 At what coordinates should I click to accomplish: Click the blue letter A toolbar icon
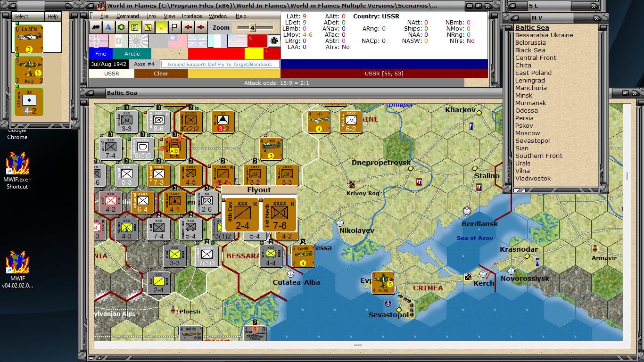tap(108, 27)
